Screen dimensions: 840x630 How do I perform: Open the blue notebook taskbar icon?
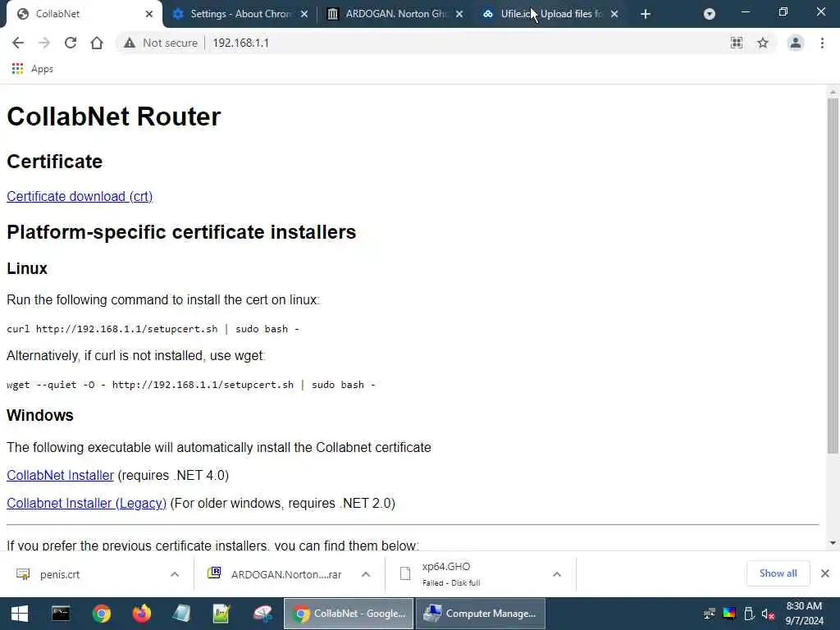pyautogui.click(x=181, y=614)
